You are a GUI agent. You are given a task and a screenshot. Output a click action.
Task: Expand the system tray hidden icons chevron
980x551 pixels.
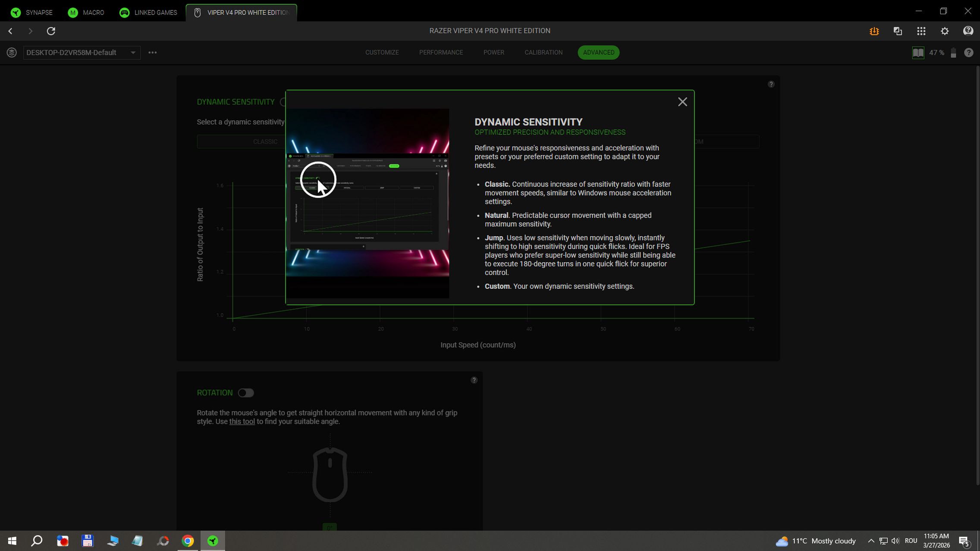pos(870,541)
